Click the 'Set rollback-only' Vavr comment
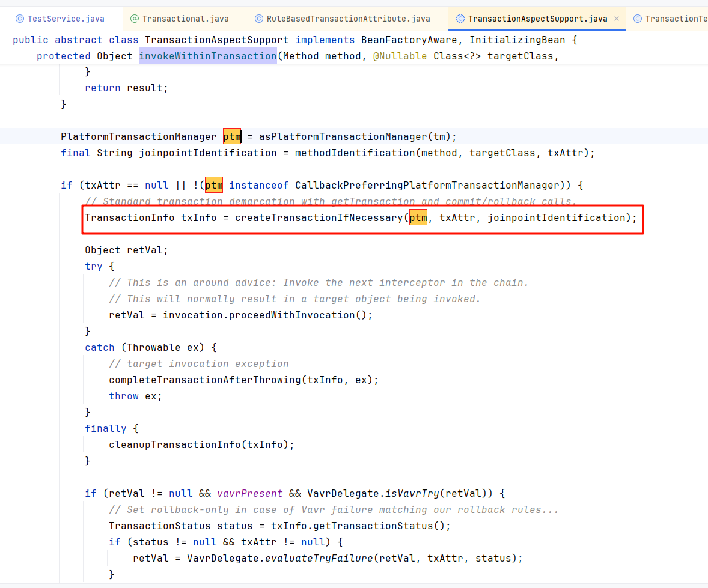 click(x=334, y=510)
